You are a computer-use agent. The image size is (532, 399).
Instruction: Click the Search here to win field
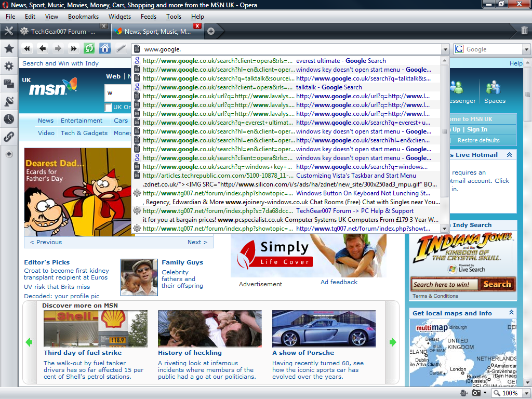coord(445,284)
